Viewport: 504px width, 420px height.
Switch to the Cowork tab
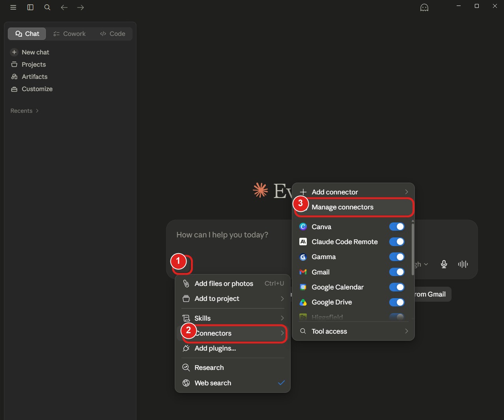point(69,34)
